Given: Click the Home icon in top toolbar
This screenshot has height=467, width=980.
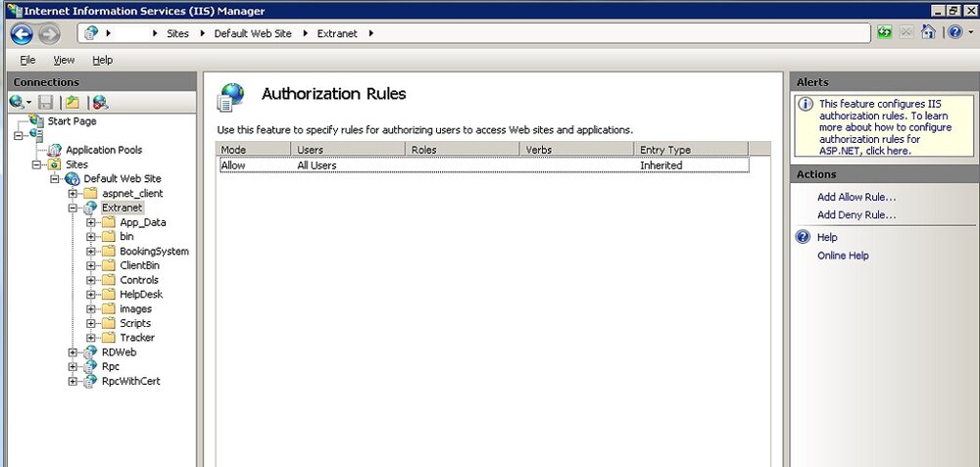Looking at the screenshot, I should pos(928,32).
